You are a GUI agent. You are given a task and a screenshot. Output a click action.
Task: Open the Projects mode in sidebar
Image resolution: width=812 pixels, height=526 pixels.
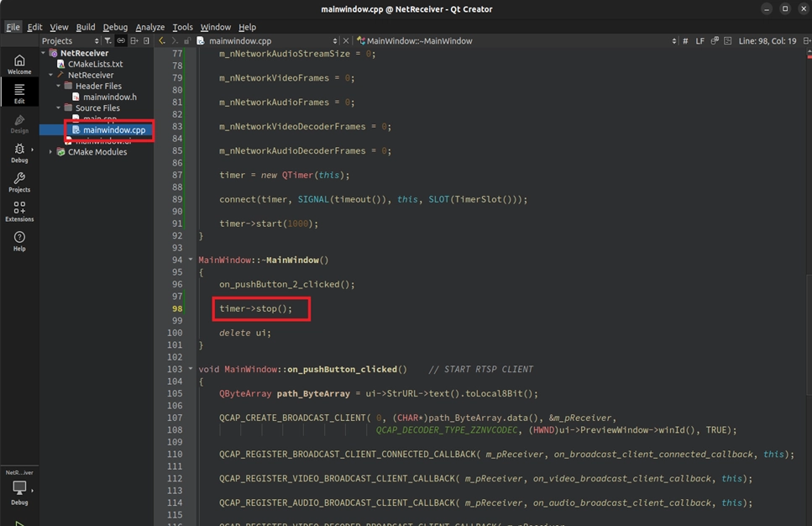19,182
